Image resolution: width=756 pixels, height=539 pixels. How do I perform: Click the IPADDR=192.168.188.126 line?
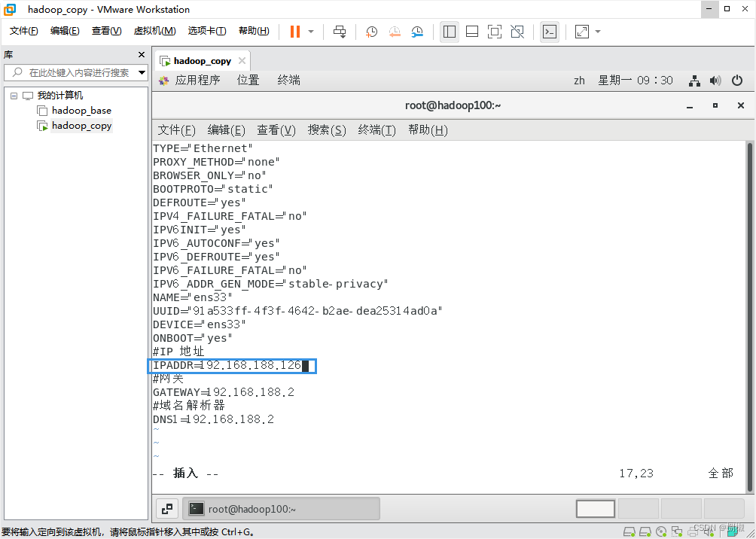pyautogui.click(x=227, y=365)
